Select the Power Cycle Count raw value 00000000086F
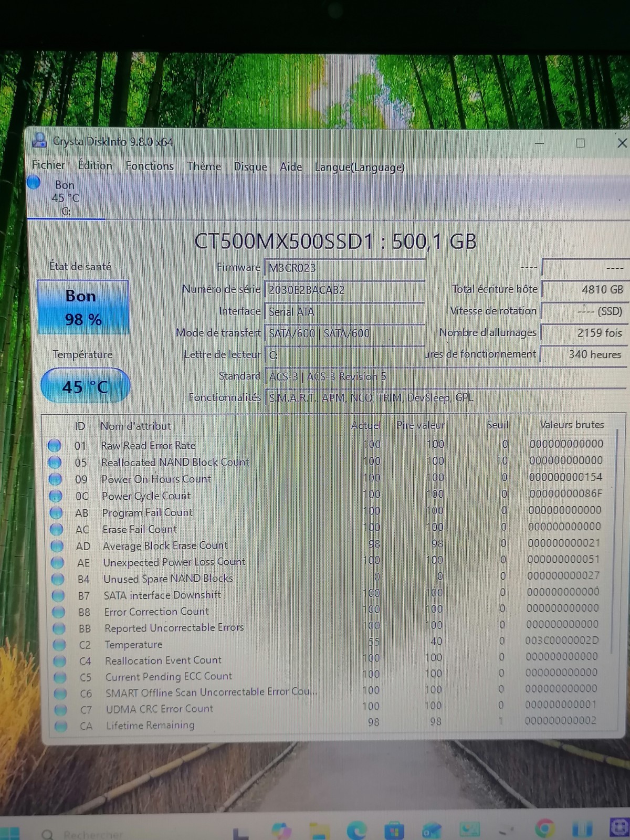 click(x=565, y=493)
